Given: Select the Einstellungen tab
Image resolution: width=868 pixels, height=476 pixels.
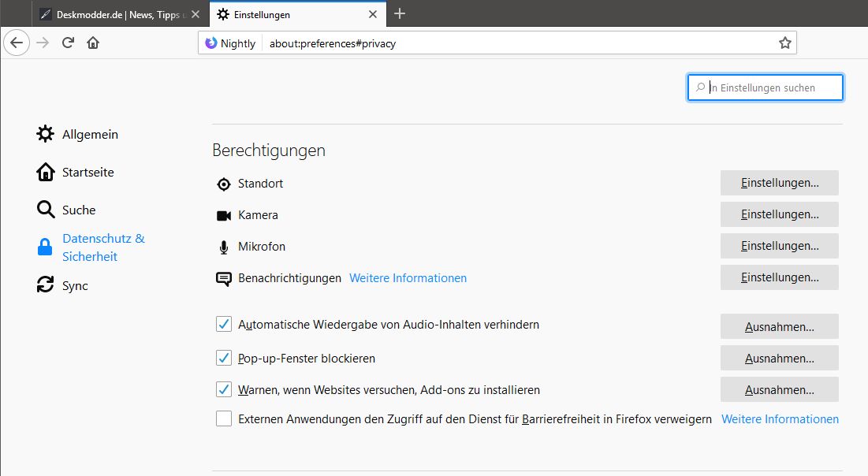Looking at the screenshot, I should coord(298,14).
